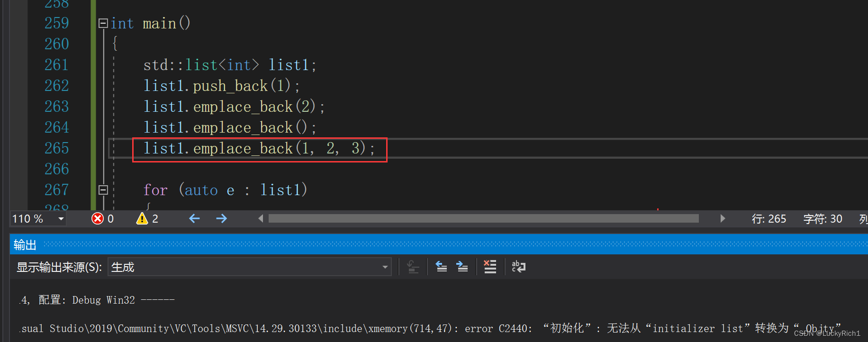Click the 字符: 30 character indicator
This screenshot has height=342, width=868.
823,219
